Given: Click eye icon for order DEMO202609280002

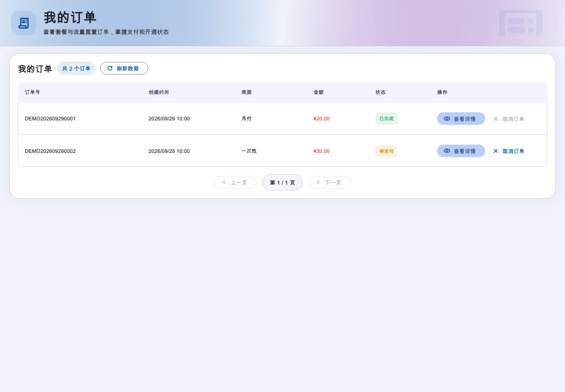Looking at the screenshot, I should pyautogui.click(x=447, y=151).
